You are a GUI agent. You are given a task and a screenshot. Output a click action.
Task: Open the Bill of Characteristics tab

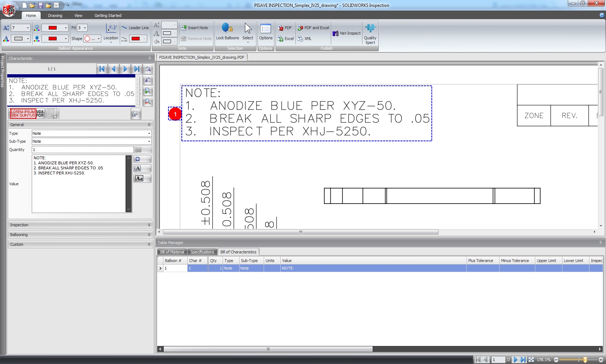tap(238, 252)
